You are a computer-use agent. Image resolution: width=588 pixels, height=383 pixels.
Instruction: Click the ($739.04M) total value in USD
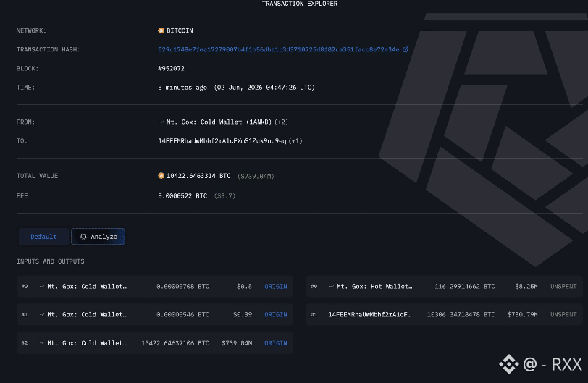pyautogui.click(x=256, y=176)
